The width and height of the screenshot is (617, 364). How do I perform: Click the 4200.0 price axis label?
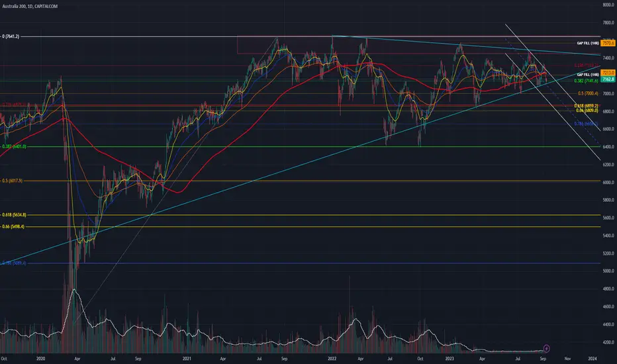tap(608, 342)
